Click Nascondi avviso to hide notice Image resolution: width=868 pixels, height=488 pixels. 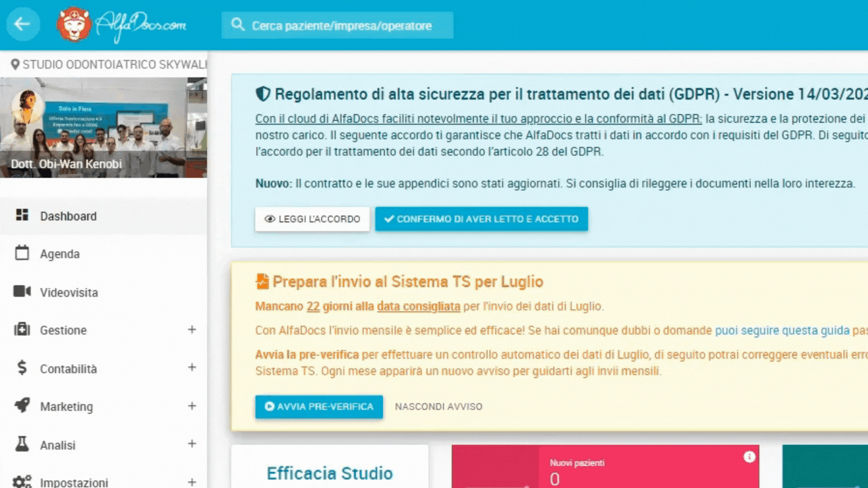(x=439, y=407)
